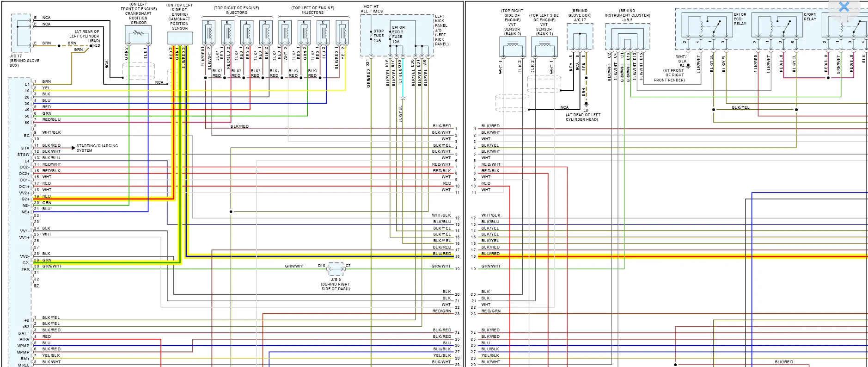Viewport: 868px width, 367px height.
Task: Click the VVT sensor Bank 2 symbol
Action: [x=513, y=47]
